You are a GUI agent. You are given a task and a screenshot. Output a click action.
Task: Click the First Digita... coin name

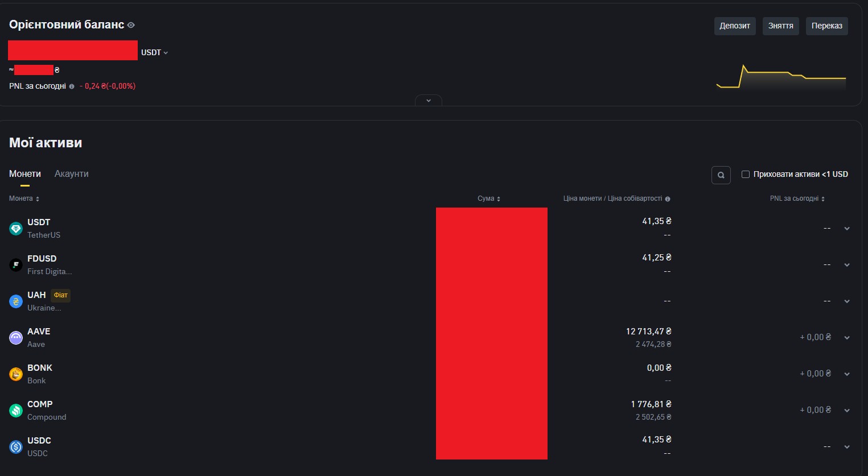click(50, 271)
